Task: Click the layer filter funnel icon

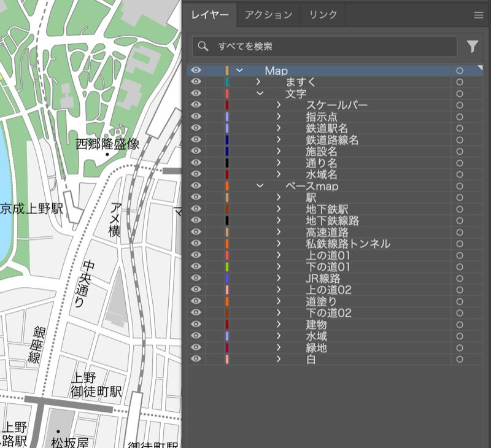Action: [472, 47]
